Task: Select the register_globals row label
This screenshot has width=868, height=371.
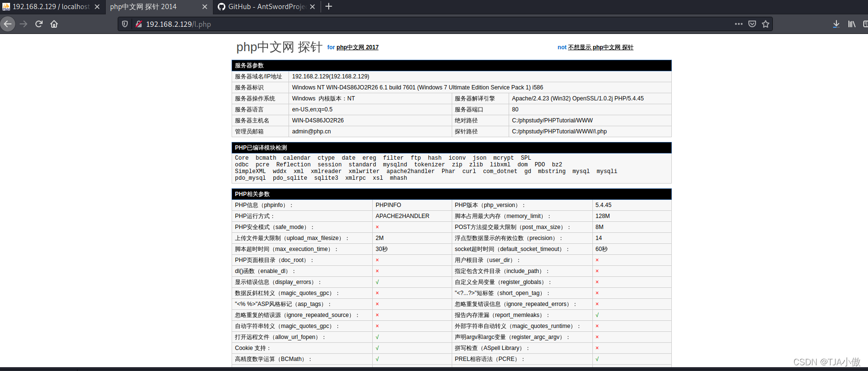Action: pyautogui.click(x=503, y=282)
